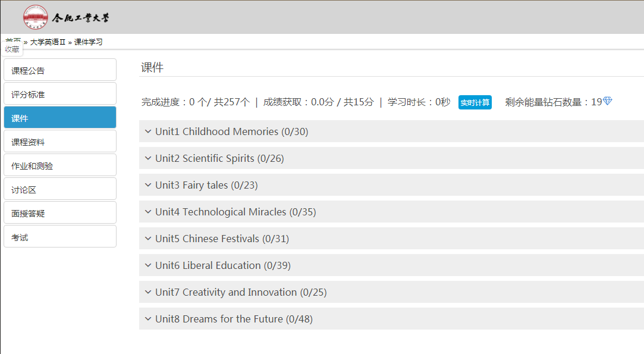Open Unit6 Liberal Education row
Image resolution: width=644 pixels, height=354 pixels.
click(x=391, y=265)
